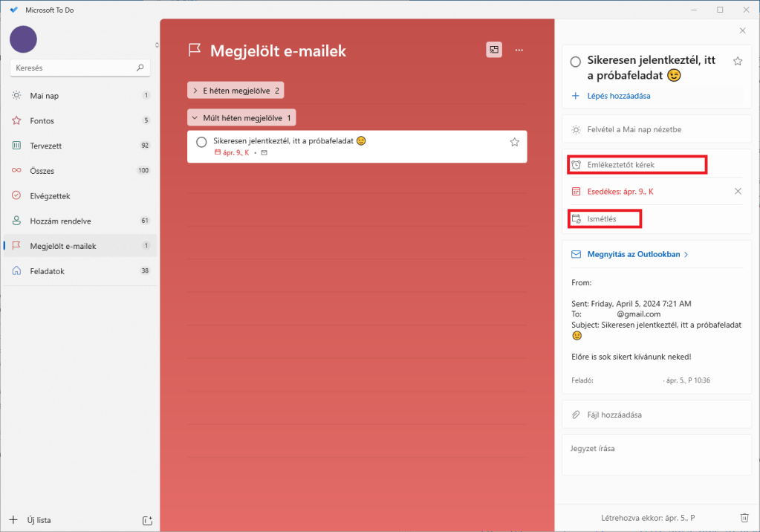This screenshot has height=532, width=760.
Task: Open the Tervezett list in sidebar
Action: coord(46,146)
